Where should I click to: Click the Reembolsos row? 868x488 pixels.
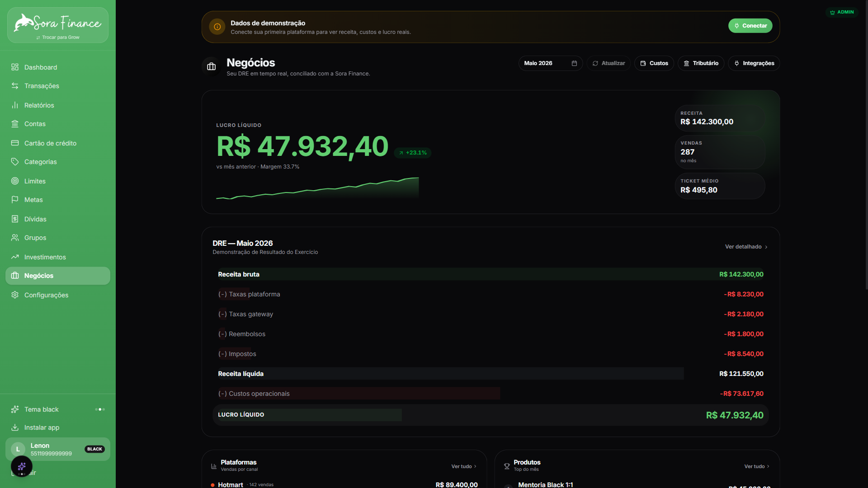(491, 334)
